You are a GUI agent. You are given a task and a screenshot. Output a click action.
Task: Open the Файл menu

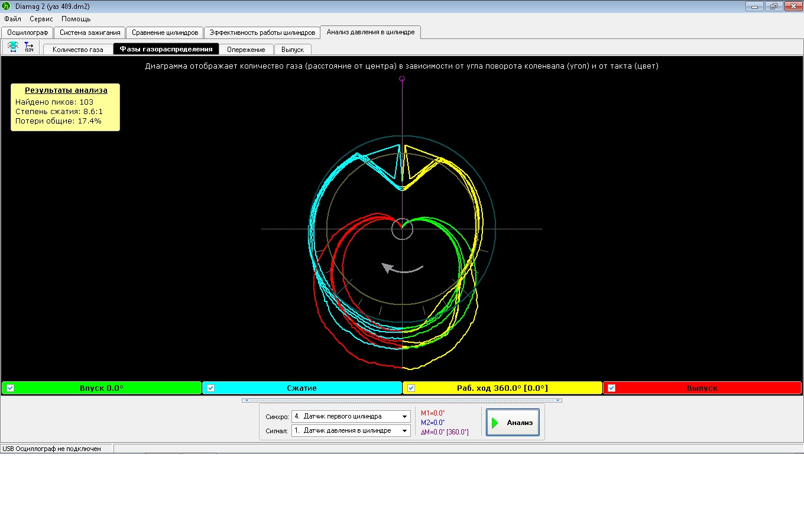(12, 19)
